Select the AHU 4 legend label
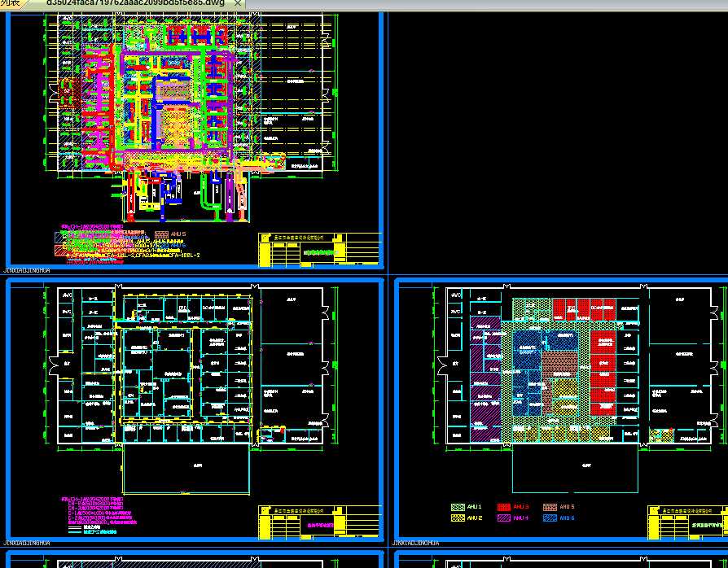The height and width of the screenshot is (568, 728). coord(521,518)
